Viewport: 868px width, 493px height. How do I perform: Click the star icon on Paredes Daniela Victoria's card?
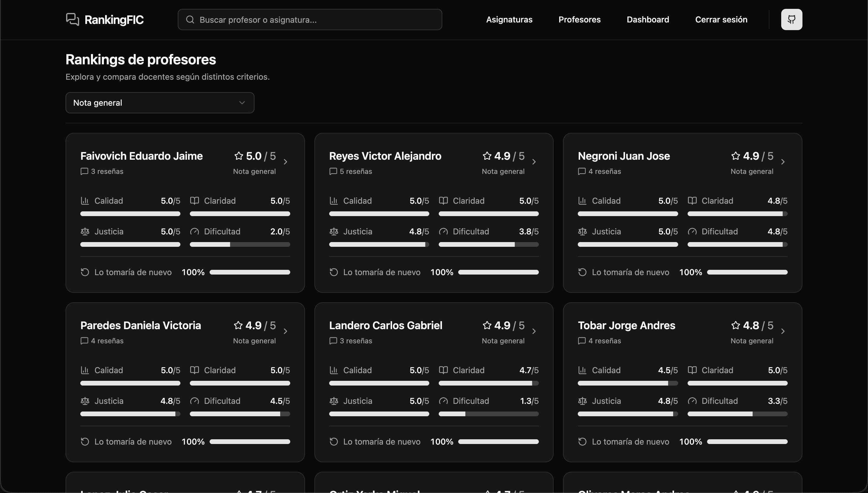(238, 325)
